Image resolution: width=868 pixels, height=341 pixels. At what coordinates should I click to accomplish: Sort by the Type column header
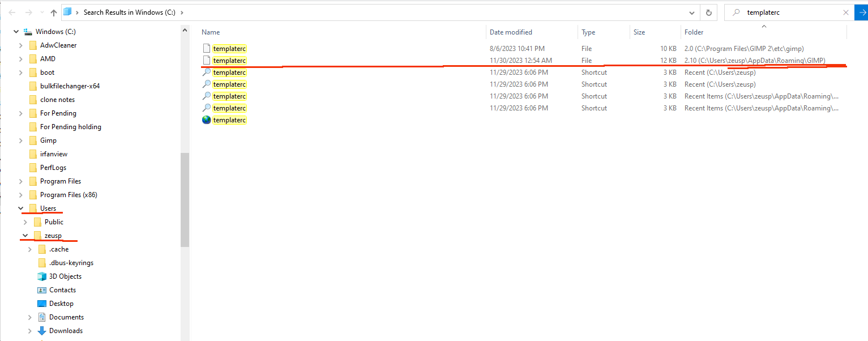588,32
